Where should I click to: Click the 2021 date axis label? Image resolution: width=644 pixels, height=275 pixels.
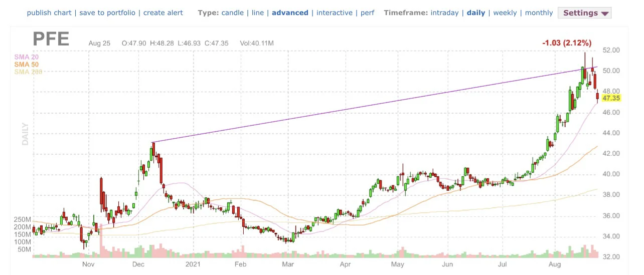(x=193, y=263)
